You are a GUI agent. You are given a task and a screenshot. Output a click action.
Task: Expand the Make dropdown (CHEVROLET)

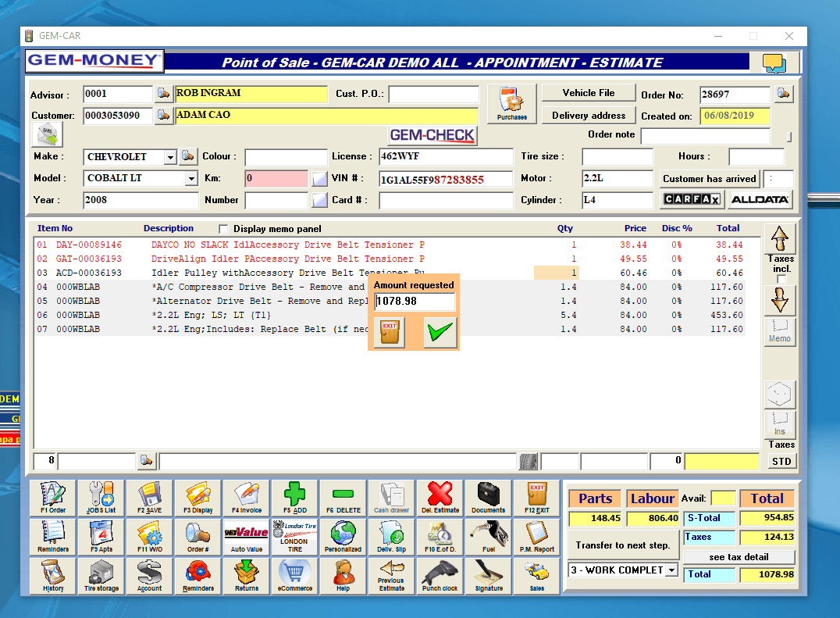point(170,157)
